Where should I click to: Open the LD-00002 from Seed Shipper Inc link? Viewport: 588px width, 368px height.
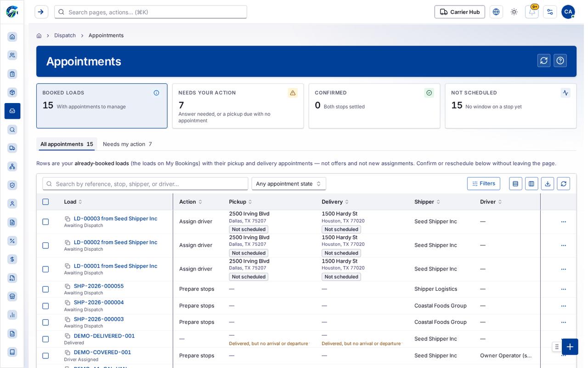click(115, 242)
